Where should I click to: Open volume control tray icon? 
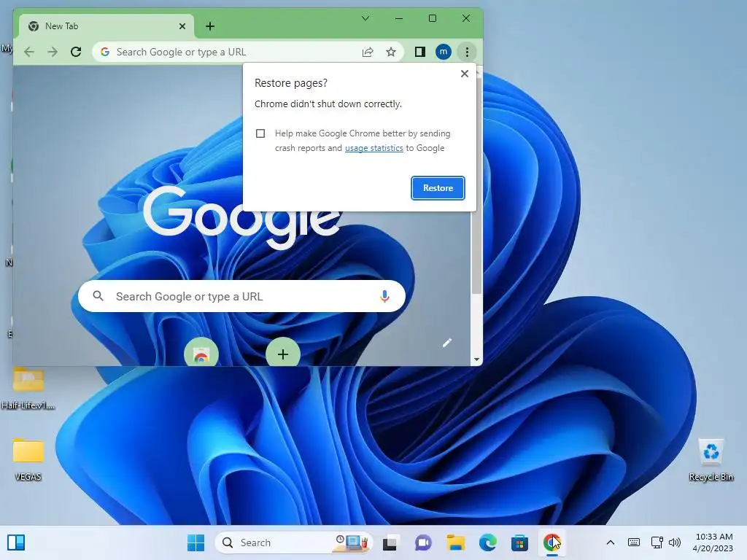(675, 542)
